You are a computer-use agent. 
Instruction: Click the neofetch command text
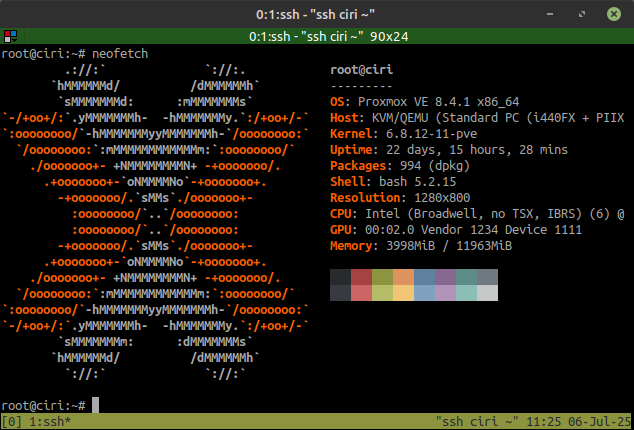tap(120, 54)
